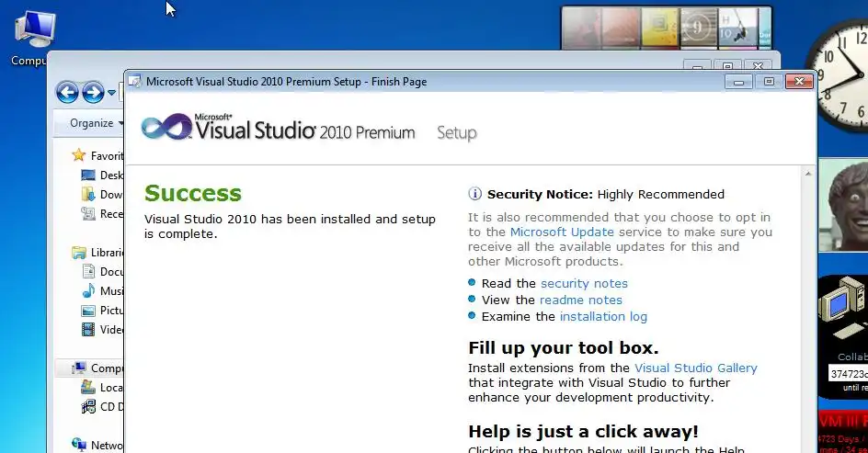Select Downloads folder icon in Explorer

[x=88, y=194]
